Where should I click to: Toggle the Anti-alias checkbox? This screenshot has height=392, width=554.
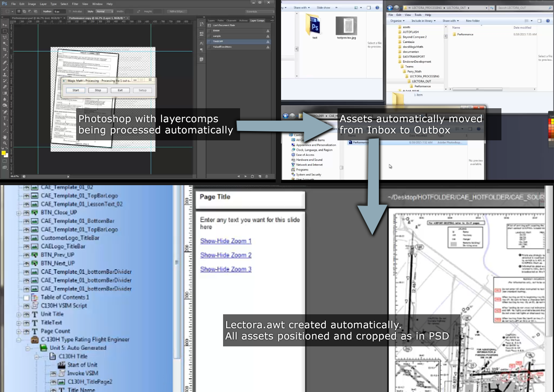coord(70,12)
